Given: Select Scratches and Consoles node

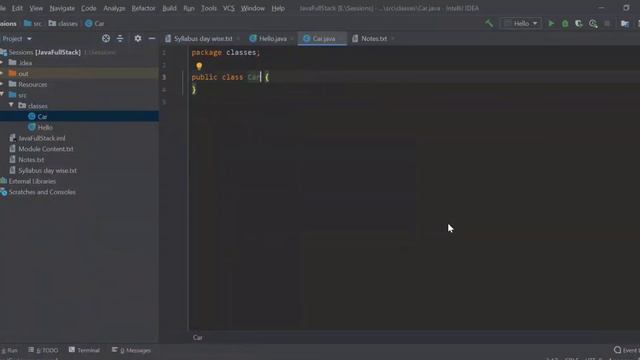Looking at the screenshot, I should tap(42, 192).
